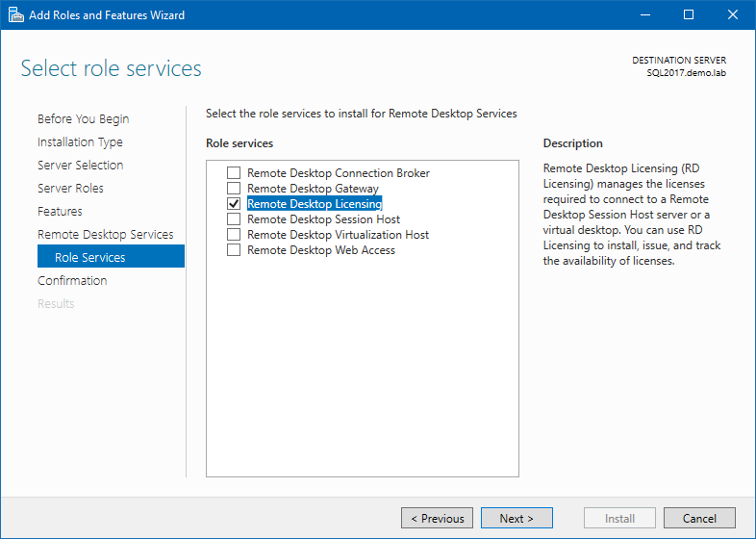Enable Remote Desktop Virtualization Host checkbox

coord(233,235)
